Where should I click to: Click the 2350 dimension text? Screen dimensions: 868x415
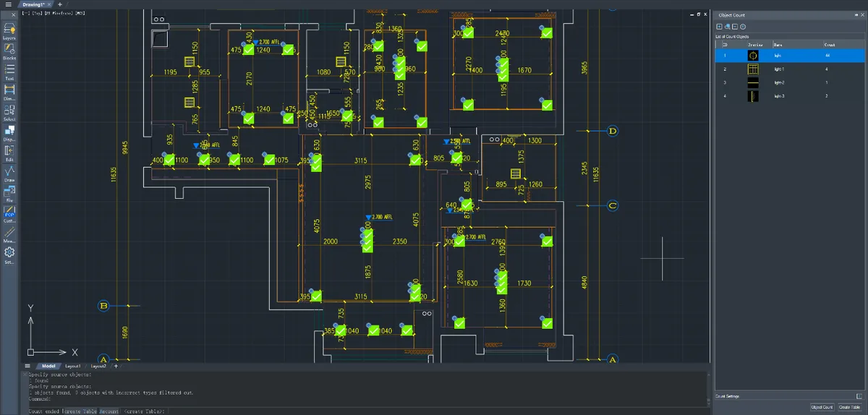400,241
